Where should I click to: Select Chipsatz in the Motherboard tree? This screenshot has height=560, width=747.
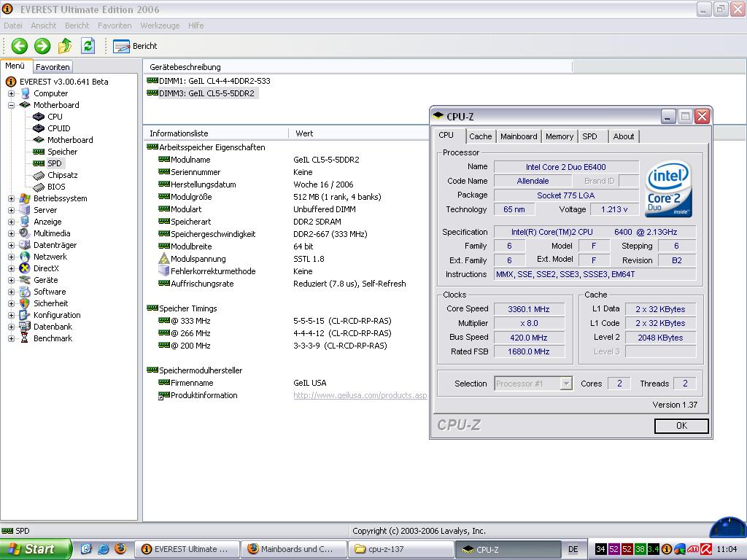[62, 175]
